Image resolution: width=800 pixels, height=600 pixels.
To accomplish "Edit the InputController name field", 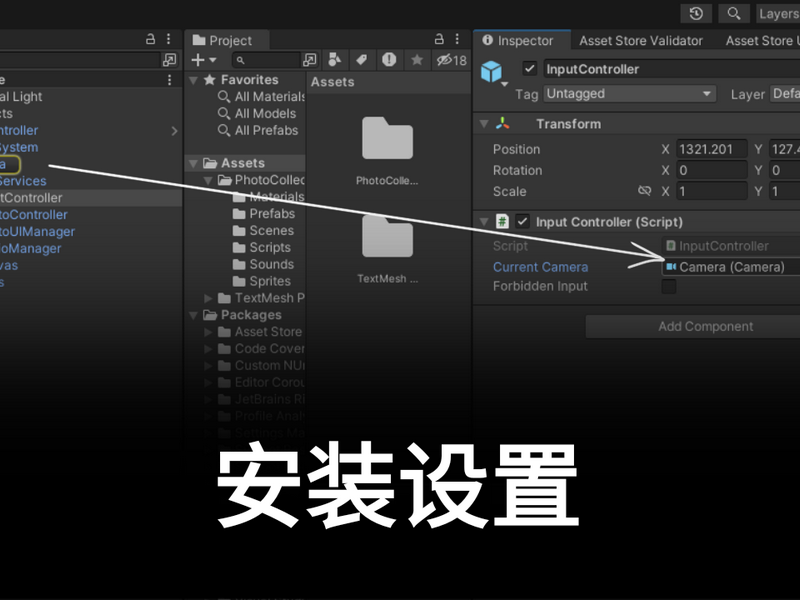I will click(x=671, y=69).
